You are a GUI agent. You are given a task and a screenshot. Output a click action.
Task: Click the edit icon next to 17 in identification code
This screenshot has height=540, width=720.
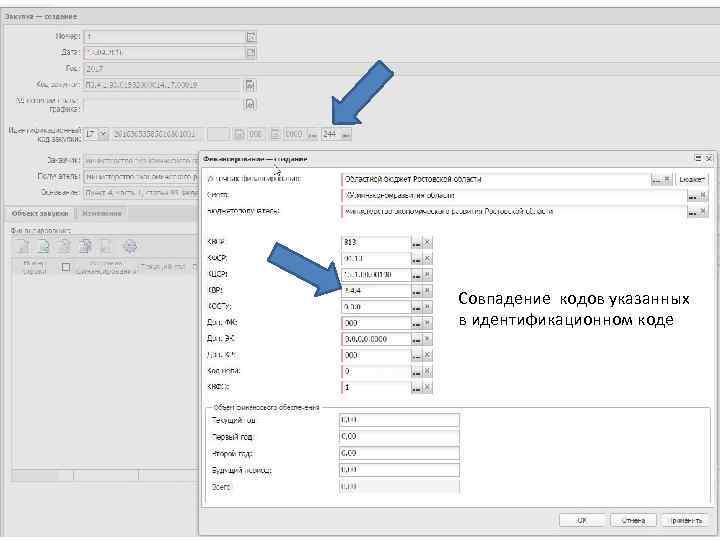(103, 134)
